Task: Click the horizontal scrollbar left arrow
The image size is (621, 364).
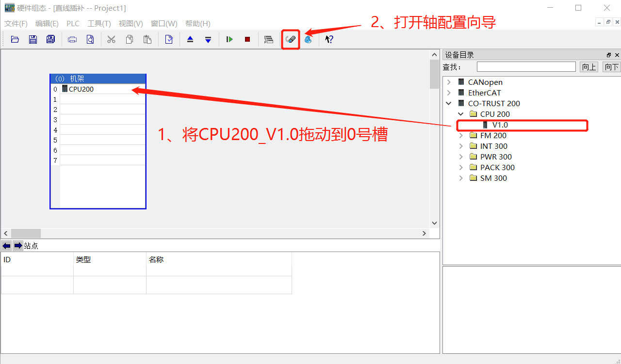Action: (x=6, y=234)
